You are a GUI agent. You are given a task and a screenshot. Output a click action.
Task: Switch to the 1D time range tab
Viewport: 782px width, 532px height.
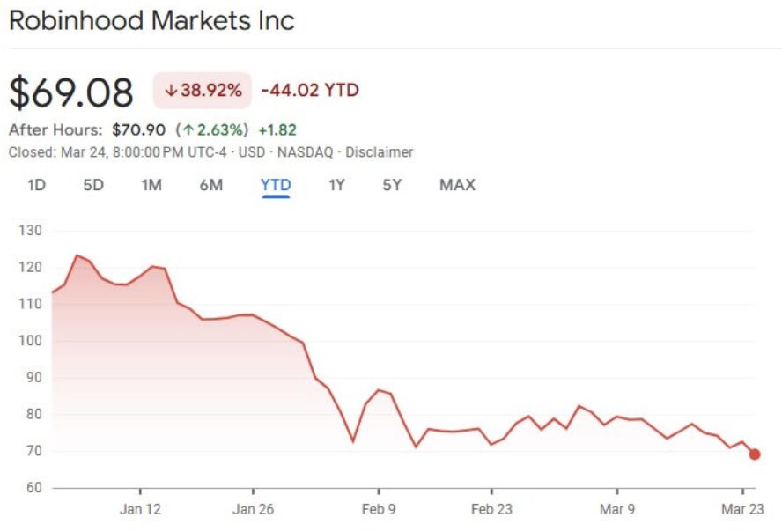pos(37,186)
